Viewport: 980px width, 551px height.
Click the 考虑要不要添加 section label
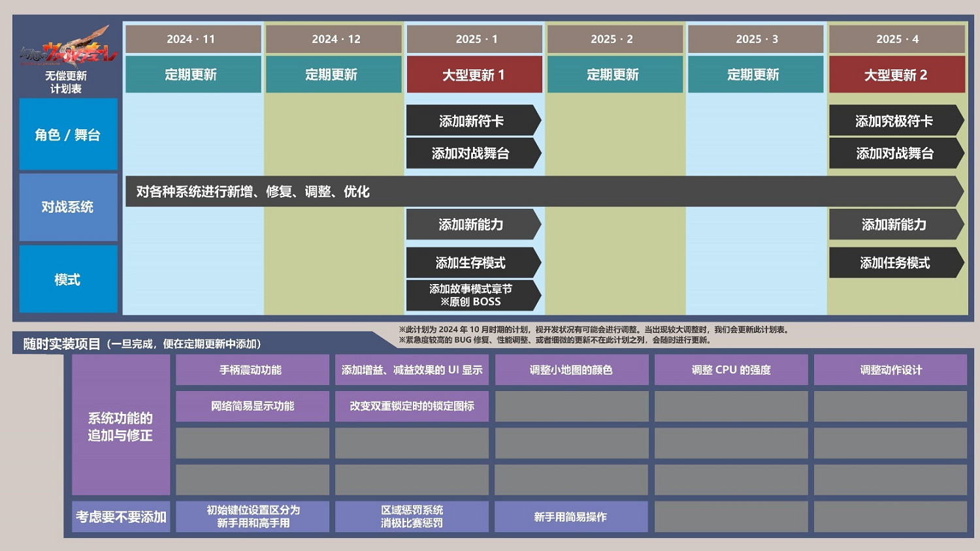[x=120, y=516]
